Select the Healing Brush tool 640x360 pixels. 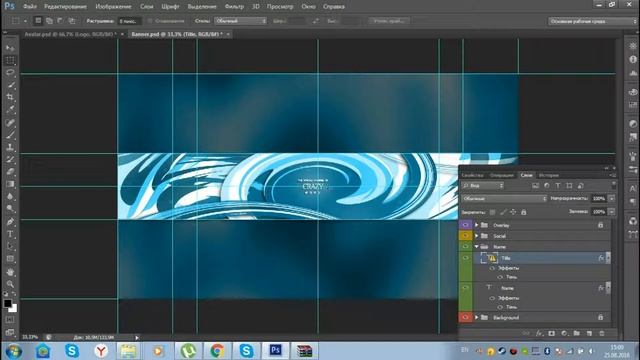10,122
